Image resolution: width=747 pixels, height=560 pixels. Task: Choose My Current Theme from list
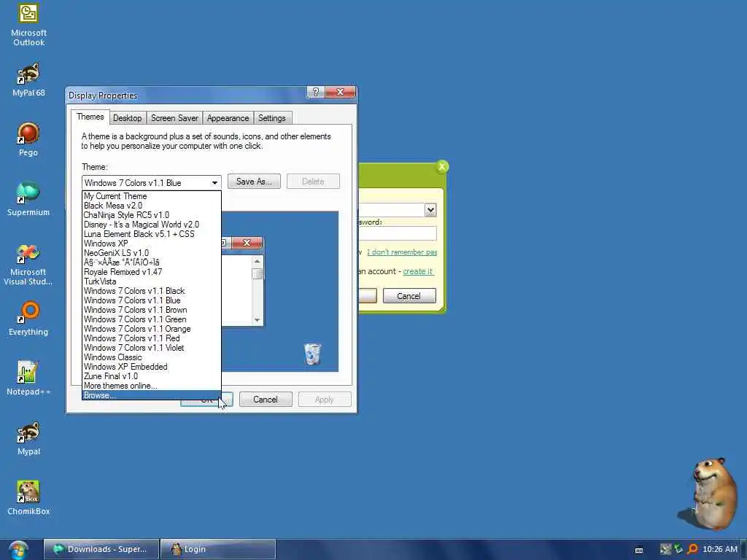point(152,196)
